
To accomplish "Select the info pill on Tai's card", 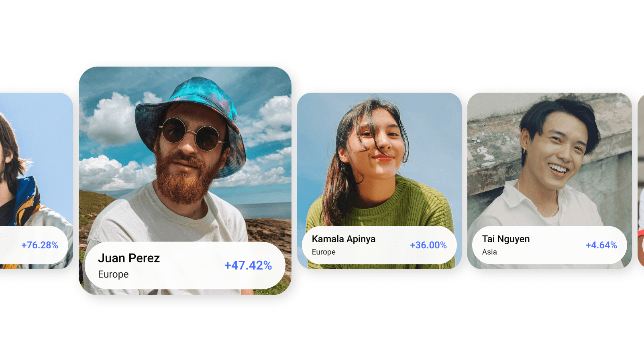I will point(550,245).
